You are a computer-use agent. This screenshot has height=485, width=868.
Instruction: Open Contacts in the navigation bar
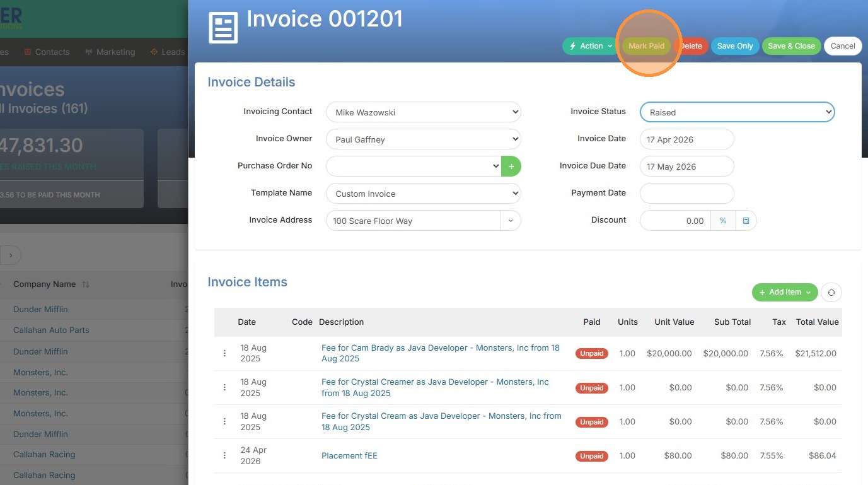tap(47, 52)
